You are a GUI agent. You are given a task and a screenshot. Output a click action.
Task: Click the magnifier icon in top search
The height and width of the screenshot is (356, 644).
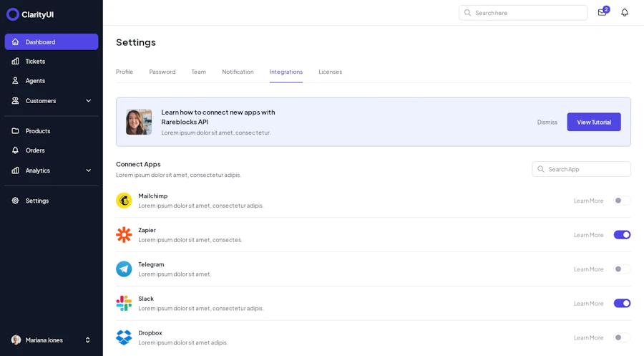pos(467,13)
